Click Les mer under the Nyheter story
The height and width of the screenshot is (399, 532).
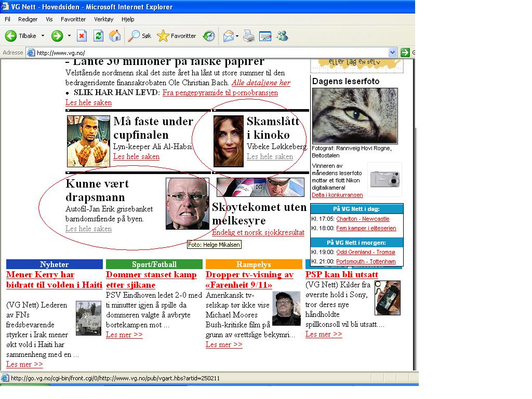pyautogui.click(x=24, y=364)
